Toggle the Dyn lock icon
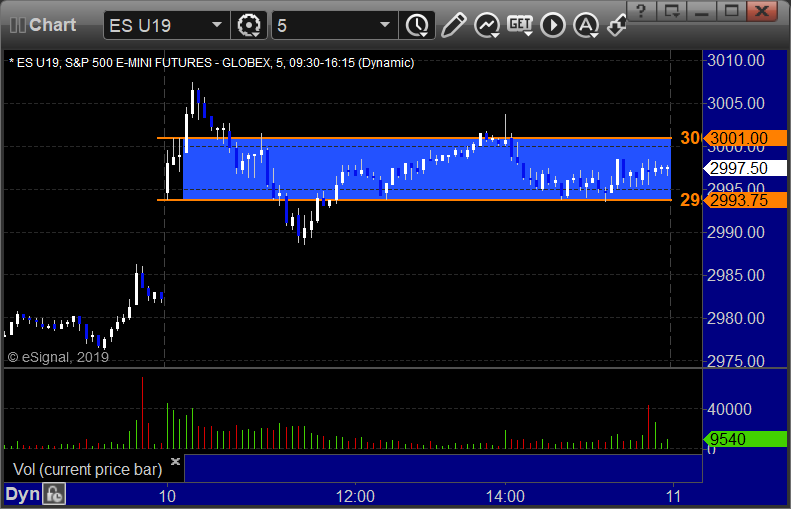The image size is (791, 509). 53,494
